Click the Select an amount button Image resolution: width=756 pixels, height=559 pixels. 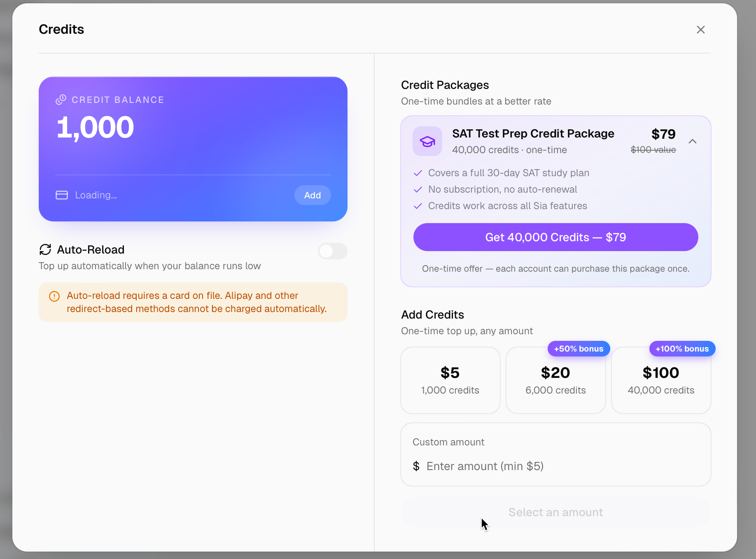click(556, 512)
